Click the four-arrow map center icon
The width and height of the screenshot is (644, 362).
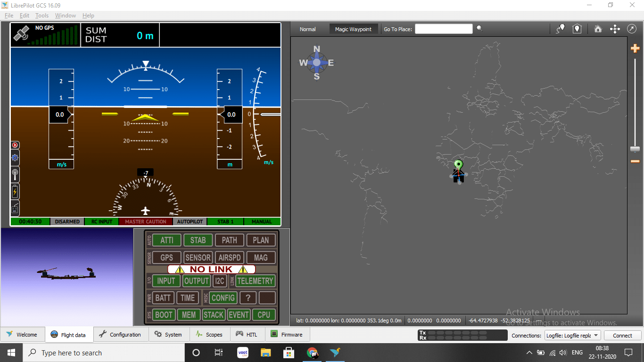[x=615, y=29]
